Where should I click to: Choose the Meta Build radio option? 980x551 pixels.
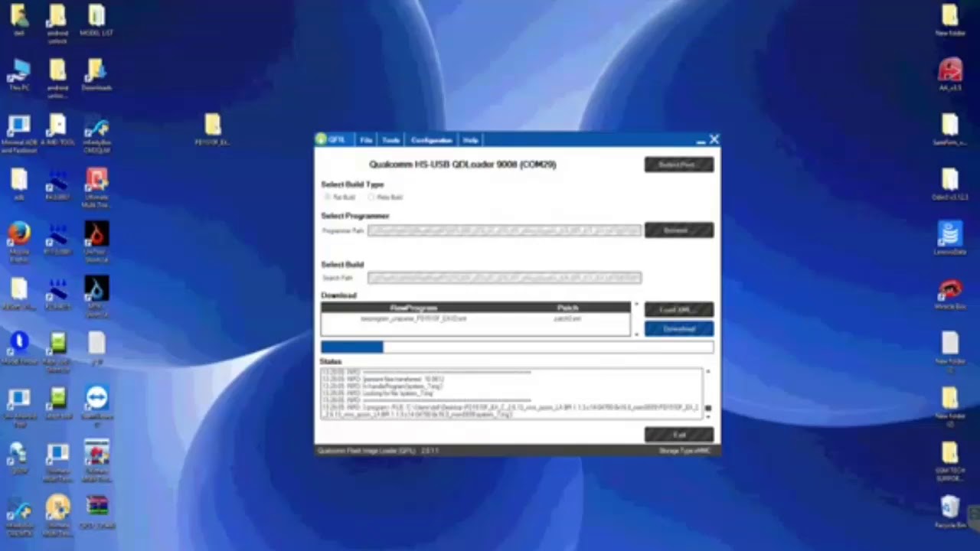point(372,197)
